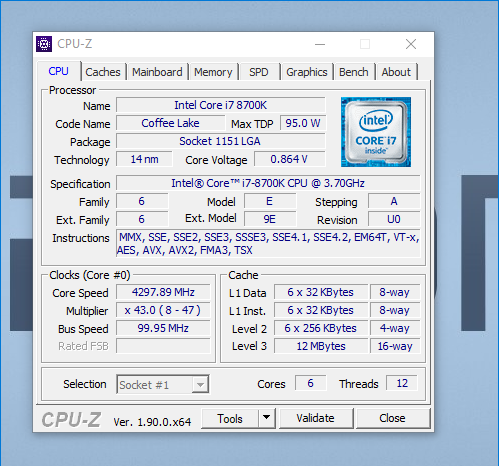Click the Cores count value 6
This screenshot has height=466, width=499.
tap(310, 383)
